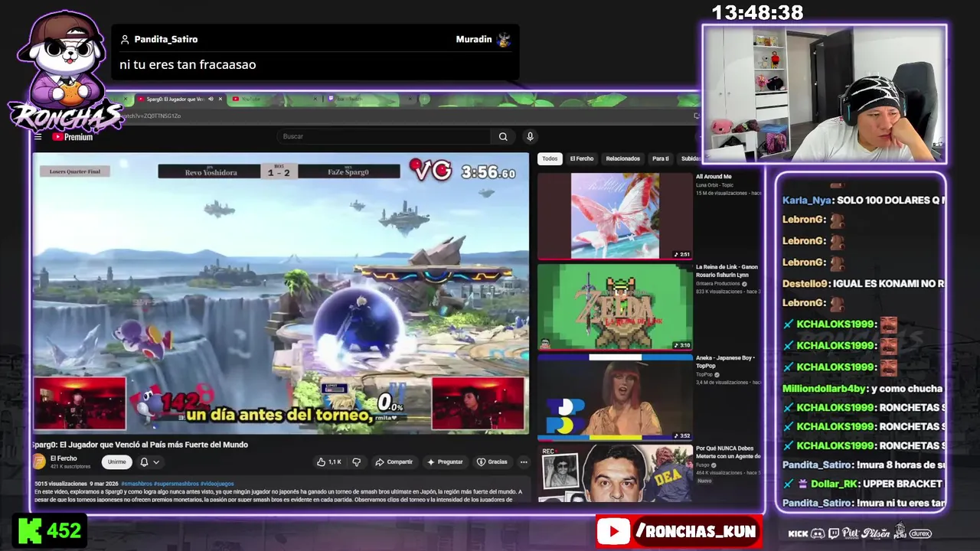Click the YouTube Premium logo

tap(73, 137)
